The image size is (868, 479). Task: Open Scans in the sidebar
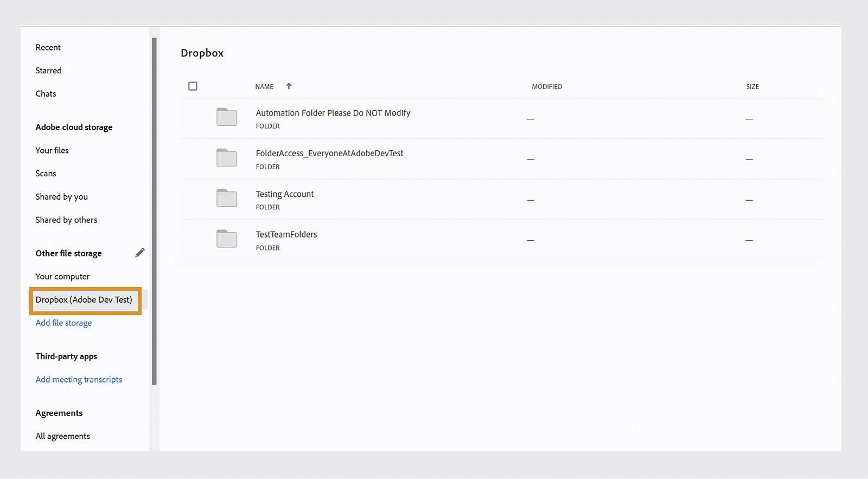click(x=46, y=174)
